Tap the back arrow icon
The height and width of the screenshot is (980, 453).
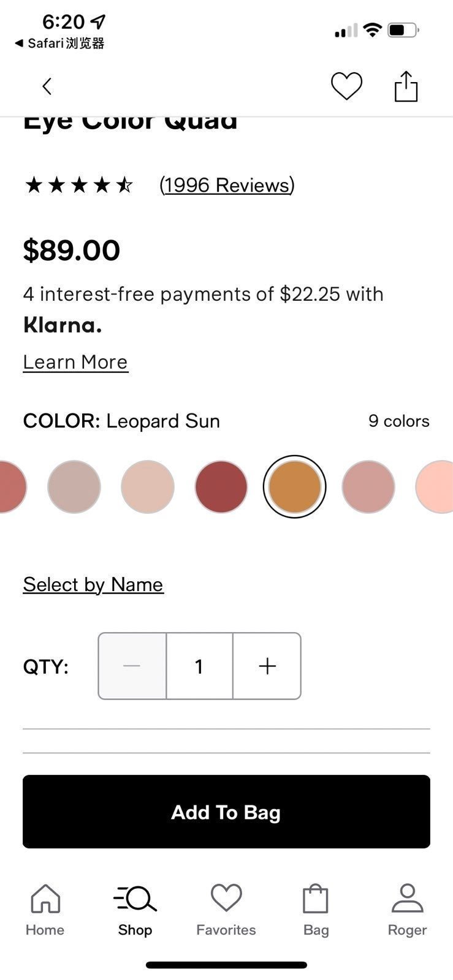(47, 86)
